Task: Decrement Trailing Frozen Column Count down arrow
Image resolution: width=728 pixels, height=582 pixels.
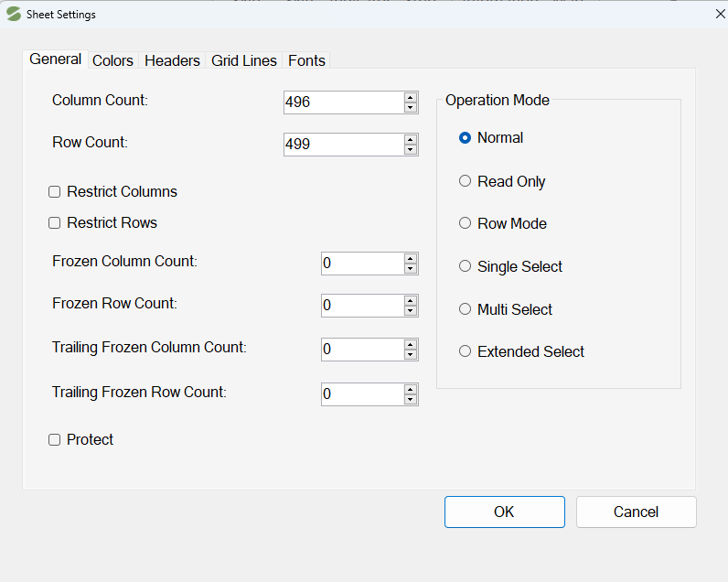Action: (411, 355)
